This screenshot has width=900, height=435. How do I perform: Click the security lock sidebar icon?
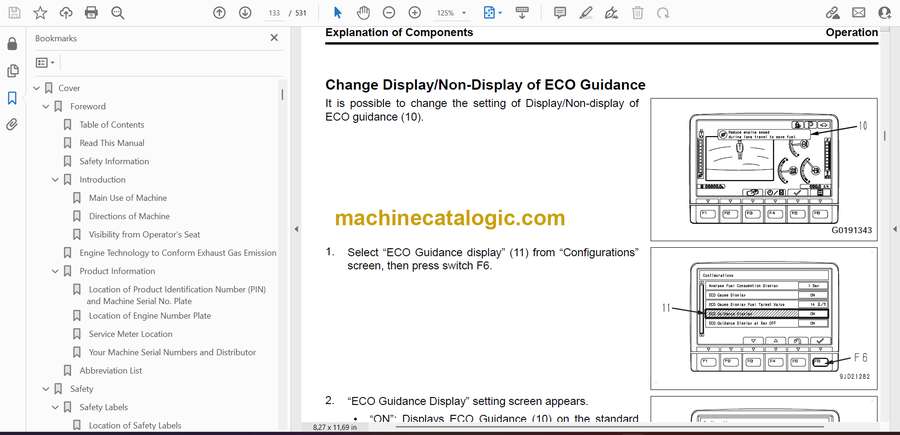12,44
